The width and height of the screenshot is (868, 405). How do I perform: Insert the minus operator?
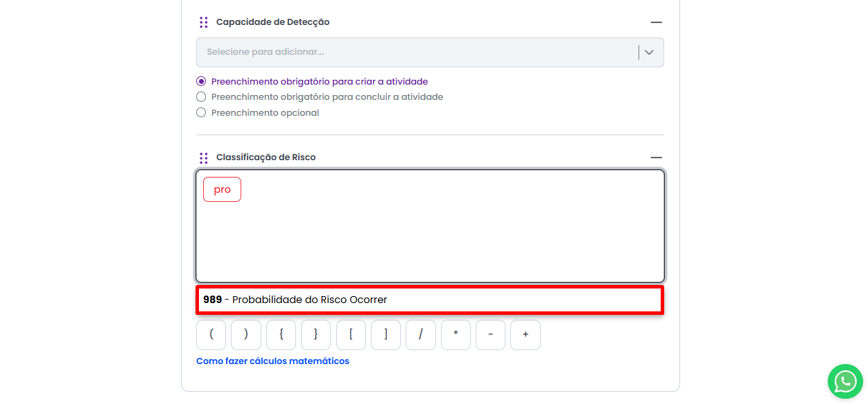[490, 335]
